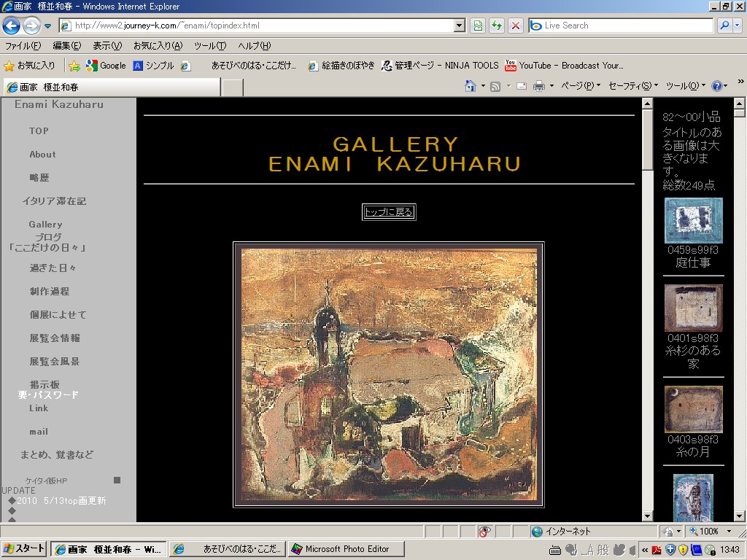Viewport: 747px width, 560px height.
Task: Open the 管理ページ NINJA TOOLS bookmark
Action: coord(440,66)
